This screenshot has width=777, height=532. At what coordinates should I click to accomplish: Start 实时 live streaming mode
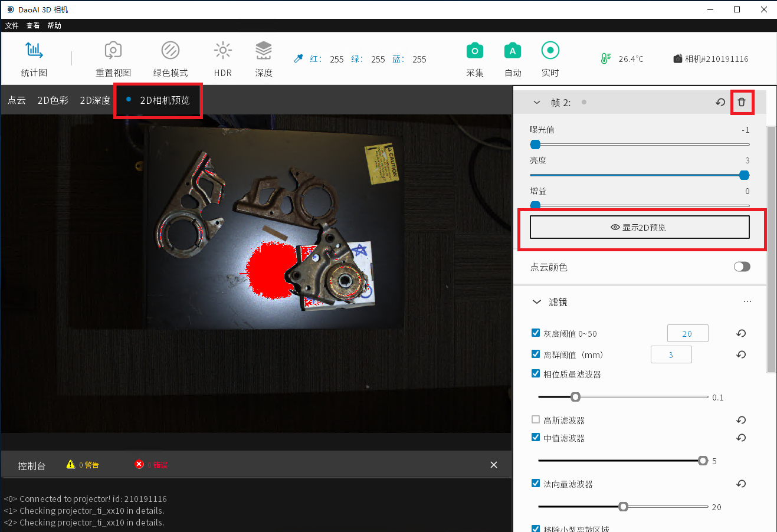550,51
